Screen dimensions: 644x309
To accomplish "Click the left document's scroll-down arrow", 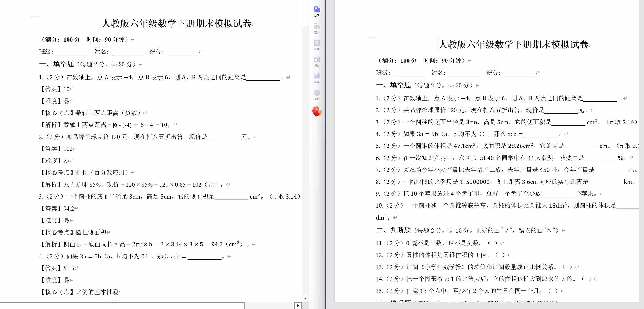I will coord(305,298).
